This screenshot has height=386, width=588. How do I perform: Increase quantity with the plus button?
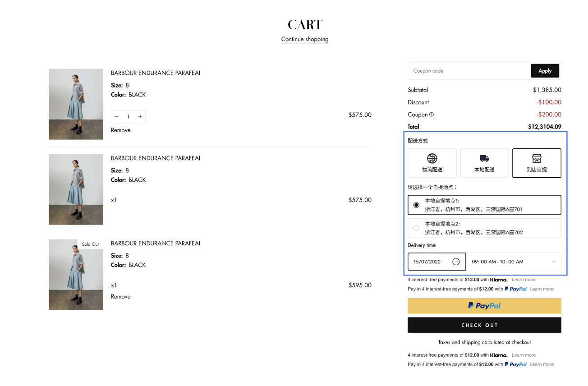pyautogui.click(x=140, y=117)
